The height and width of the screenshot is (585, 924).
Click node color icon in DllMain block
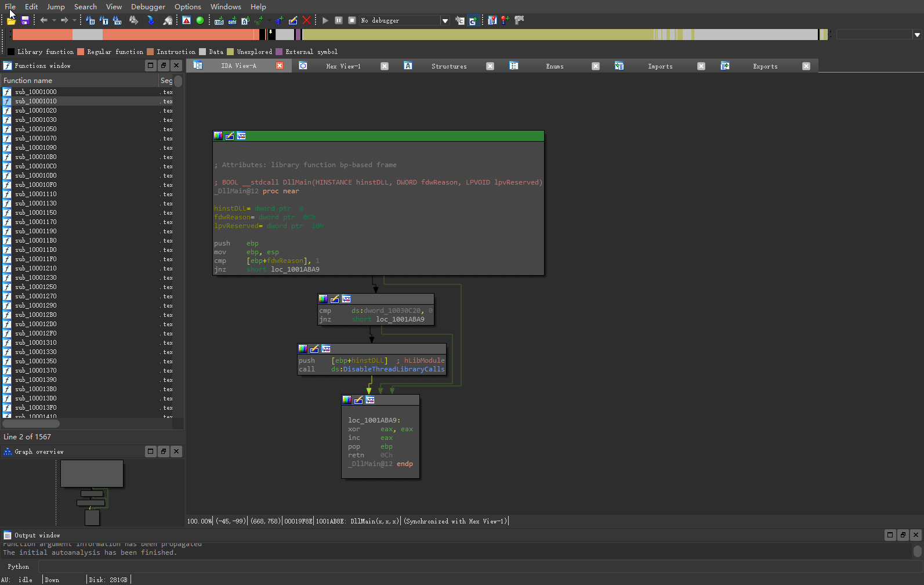pyautogui.click(x=218, y=136)
